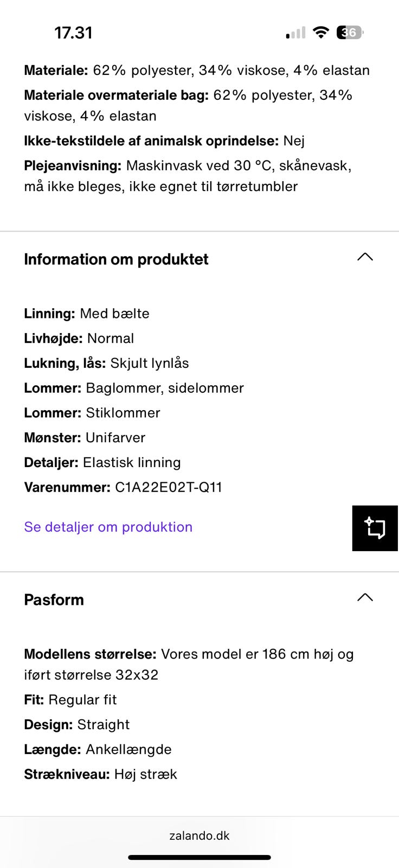Click the Modellens størrelse description
The height and width of the screenshot is (868, 399).
click(x=189, y=664)
